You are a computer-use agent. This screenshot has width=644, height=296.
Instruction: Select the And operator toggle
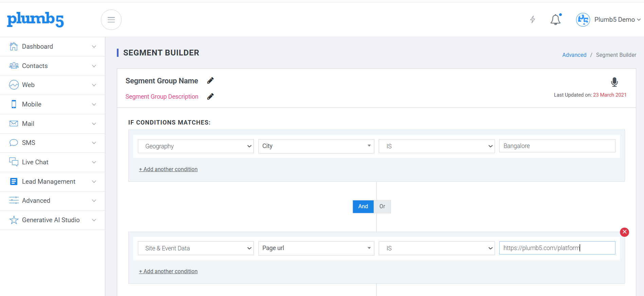tap(363, 207)
